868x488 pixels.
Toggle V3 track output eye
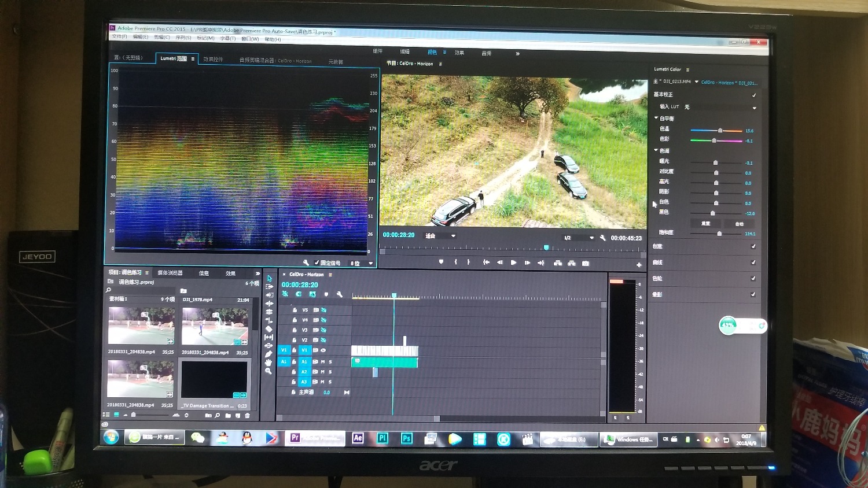tap(323, 330)
